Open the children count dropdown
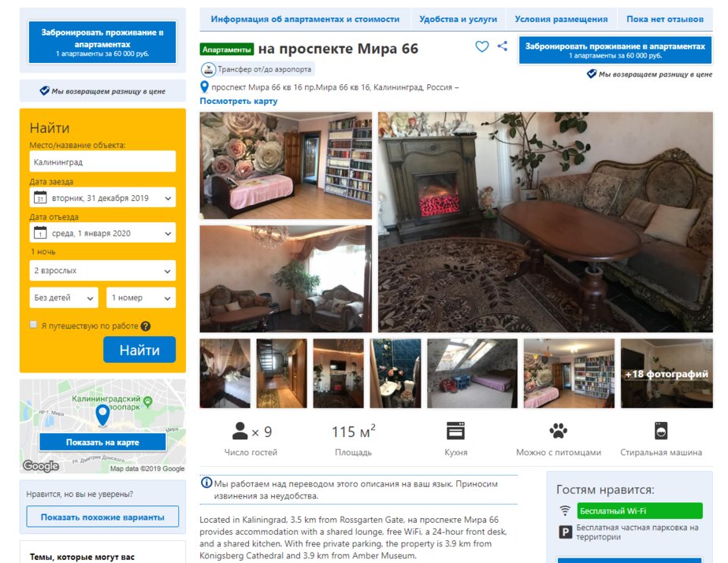 coord(64,298)
